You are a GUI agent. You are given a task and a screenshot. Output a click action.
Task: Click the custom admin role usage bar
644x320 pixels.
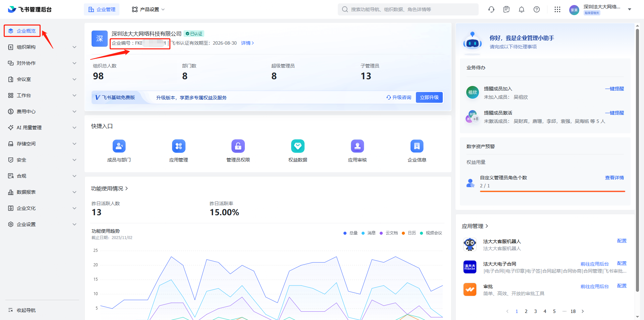point(552,191)
